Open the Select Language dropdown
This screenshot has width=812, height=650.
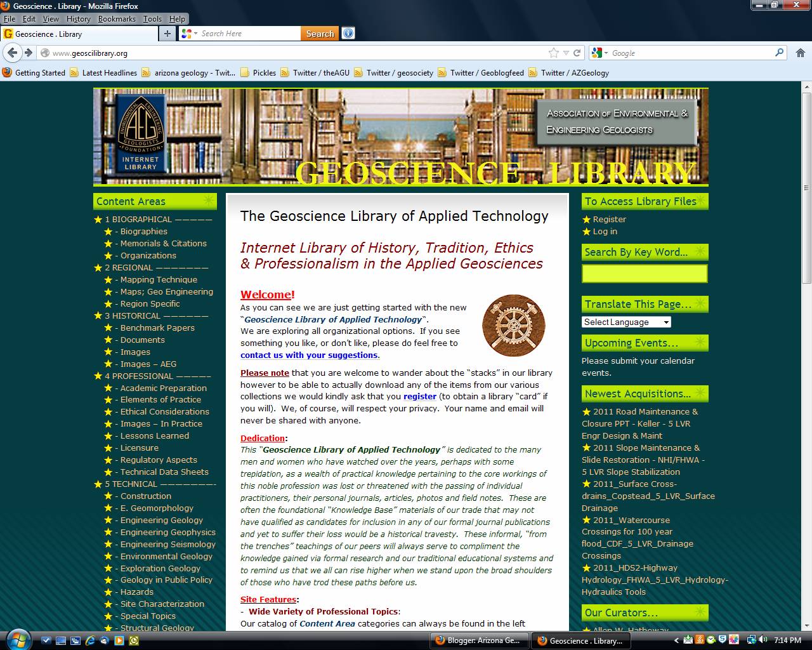point(625,322)
